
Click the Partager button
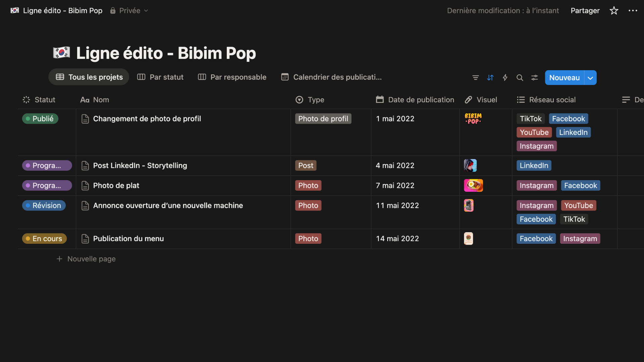585,11
